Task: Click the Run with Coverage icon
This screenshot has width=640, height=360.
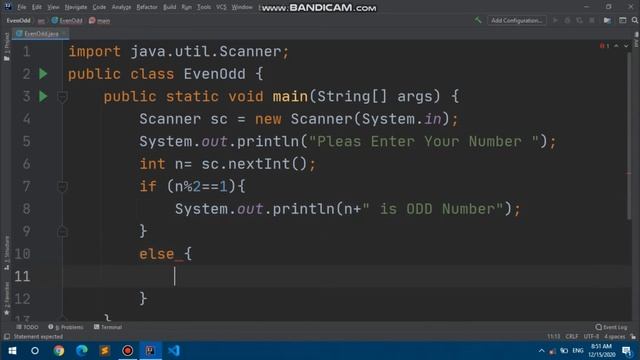Action: click(x=579, y=20)
